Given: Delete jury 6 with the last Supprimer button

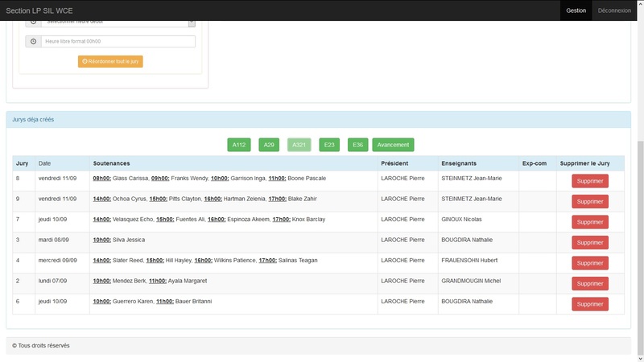Looking at the screenshot, I should pos(589,304).
